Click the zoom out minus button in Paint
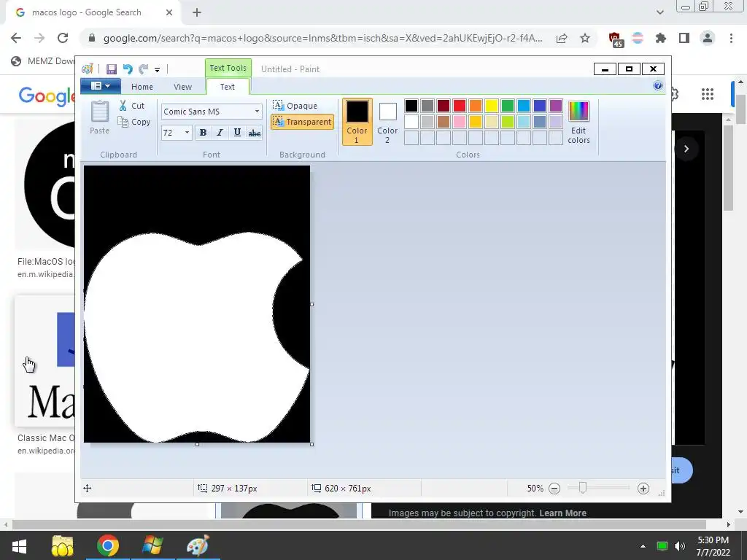Image resolution: width=747 pixels, height=560 pixels. coord(554,489)
